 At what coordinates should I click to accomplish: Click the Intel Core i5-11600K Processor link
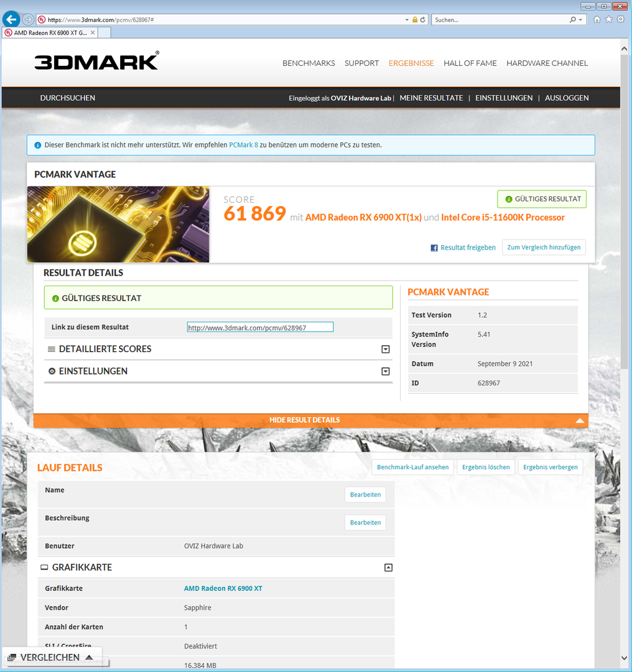click(503, 217)
